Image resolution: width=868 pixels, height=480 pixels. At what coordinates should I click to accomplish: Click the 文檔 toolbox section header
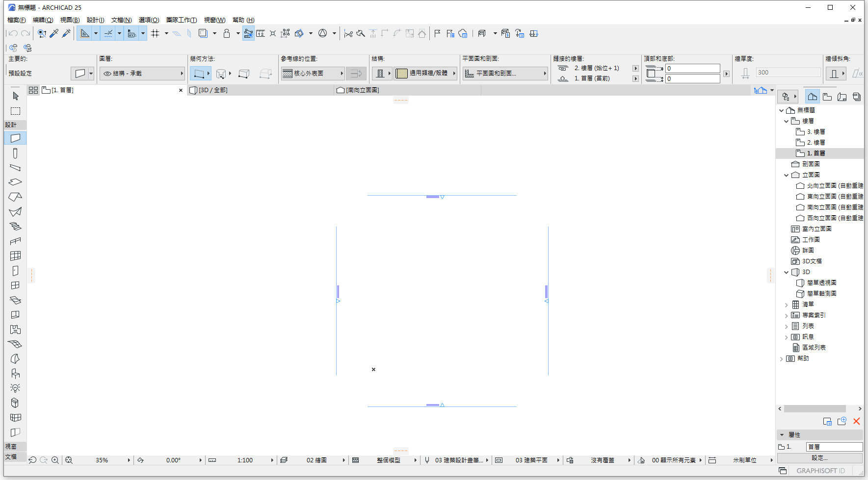click(15, 456)
